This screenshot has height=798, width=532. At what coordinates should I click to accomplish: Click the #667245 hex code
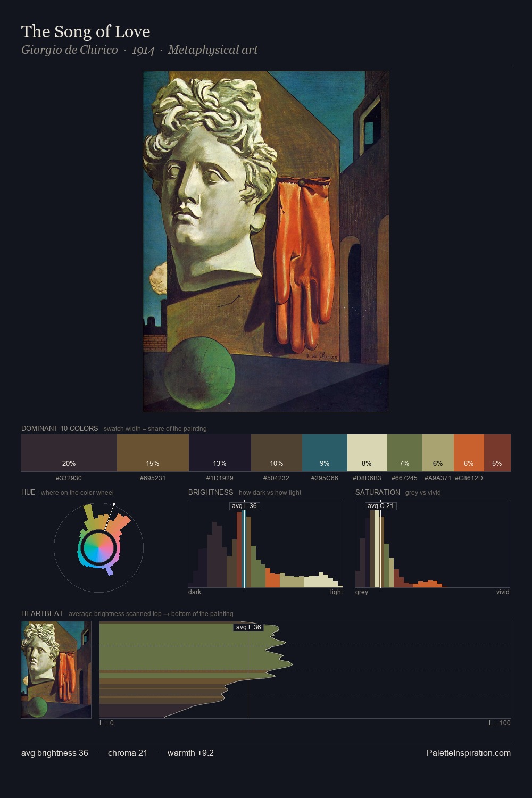(x=404, y=478)
